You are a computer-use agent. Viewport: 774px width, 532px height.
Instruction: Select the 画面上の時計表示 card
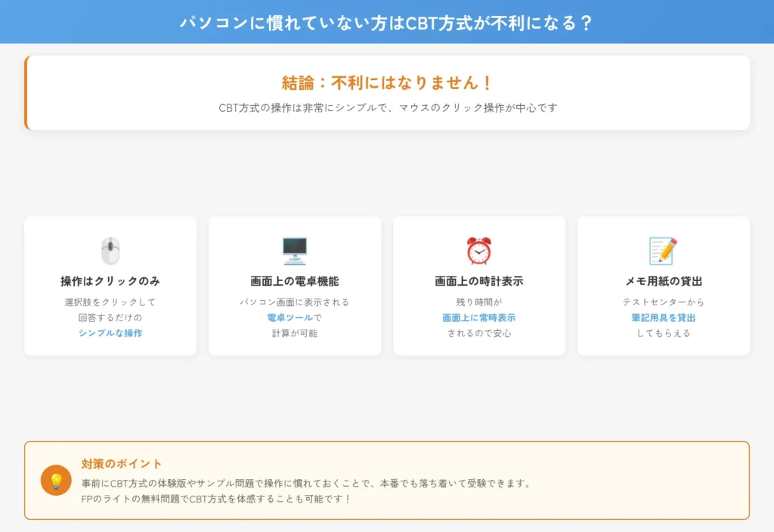[x=478, y=286]
